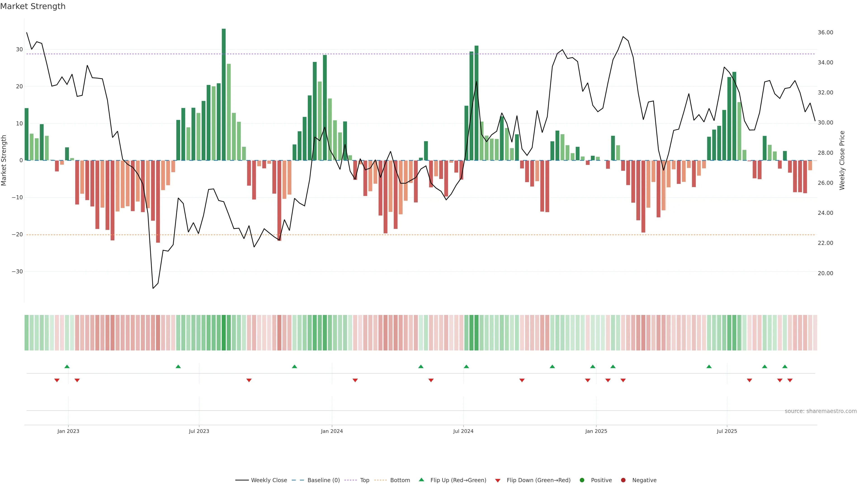This screenshot has height=488, width=868.
Task: Click the last red flip-down triangle marker
Action: tap(790, 380)
